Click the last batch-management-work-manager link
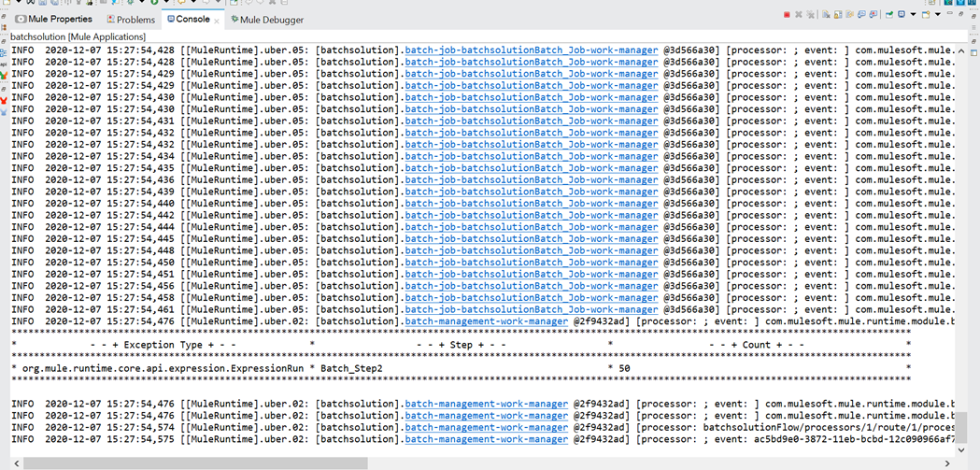980x470 pixels. (487, 439)
